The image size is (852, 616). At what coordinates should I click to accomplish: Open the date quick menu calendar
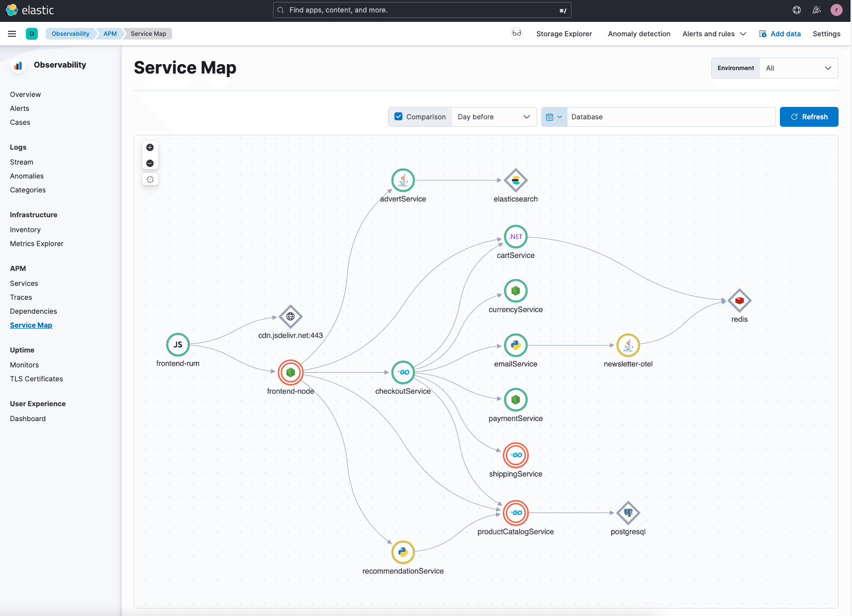coord(554,117)
